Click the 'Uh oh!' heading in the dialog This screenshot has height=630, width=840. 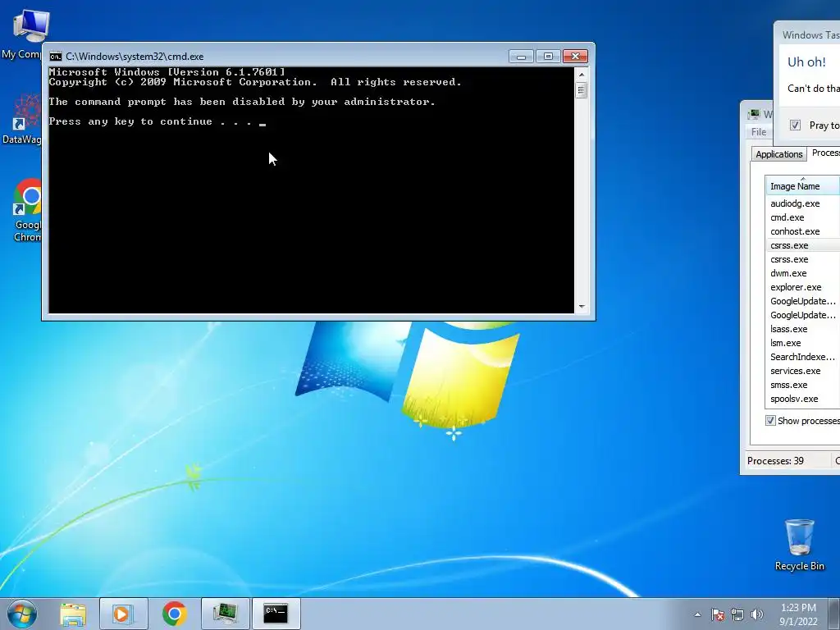(806, 62)
